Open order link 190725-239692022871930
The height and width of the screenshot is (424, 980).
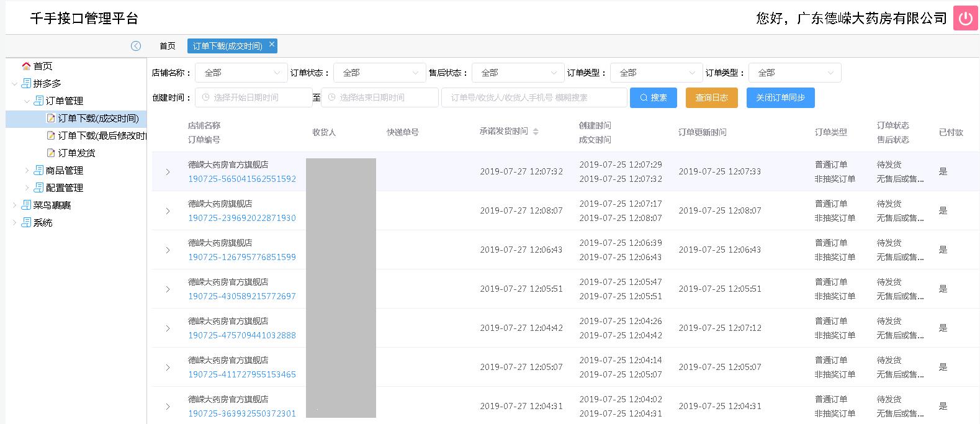[242, 218]
